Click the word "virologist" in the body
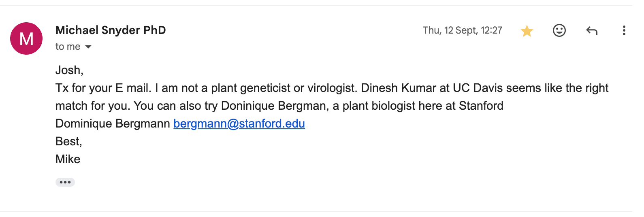Screen dimensions: 644x217 pyautogui.click(x=332, y=88)
